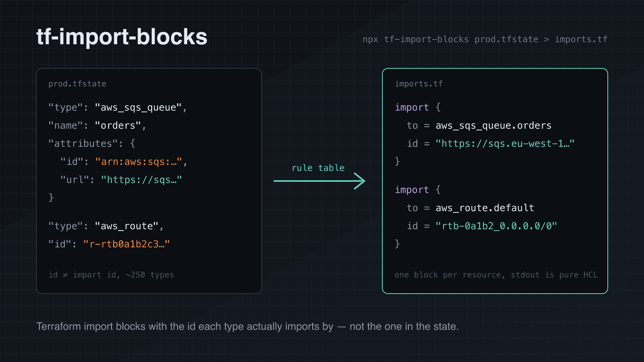Viewport: 644px width, 362px height.
Task: Select the "https://sqs.eu-west-1…" id value
Action: [505, 144]
